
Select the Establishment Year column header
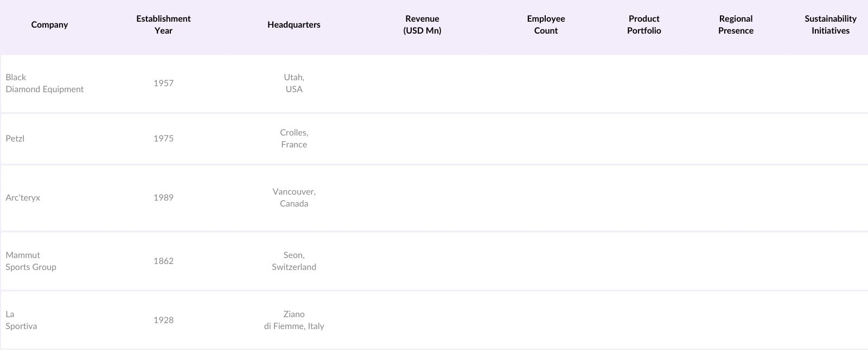point(163,25)
